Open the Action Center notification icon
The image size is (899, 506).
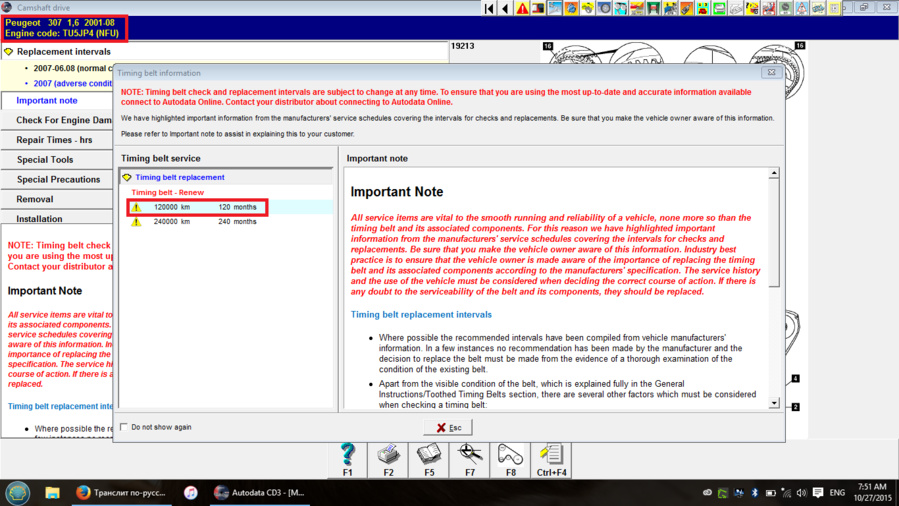pos(818,493)
